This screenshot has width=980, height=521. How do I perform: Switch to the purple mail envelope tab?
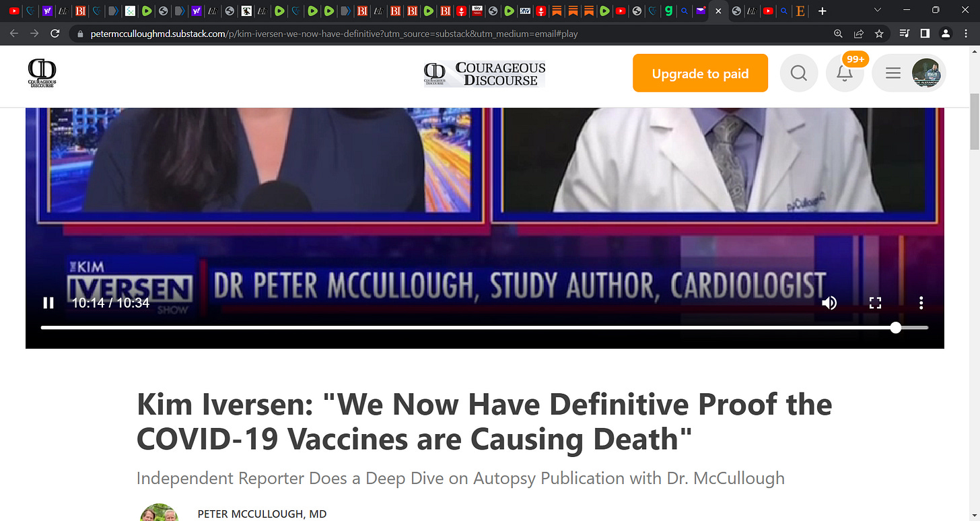pos(701,11)
